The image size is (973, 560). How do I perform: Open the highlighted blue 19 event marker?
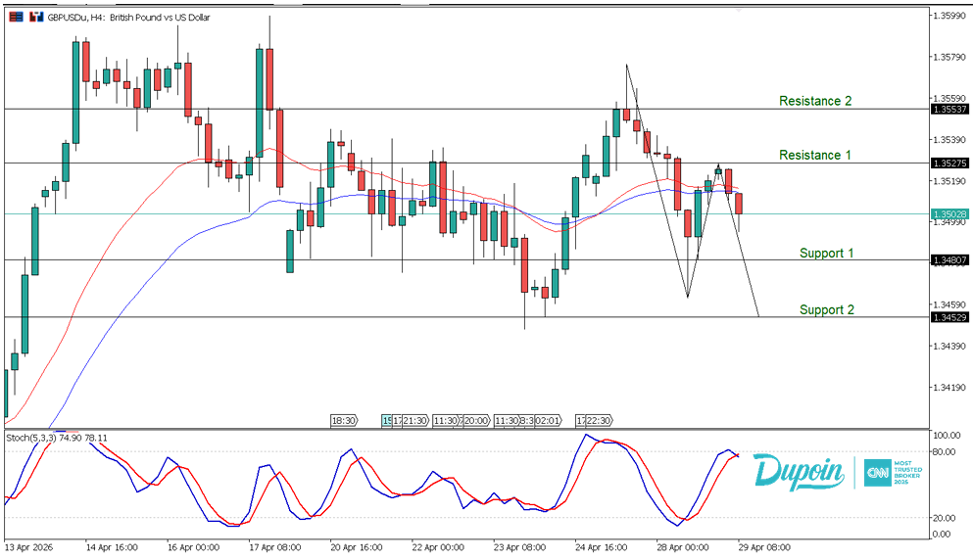[x=387, y=420]
